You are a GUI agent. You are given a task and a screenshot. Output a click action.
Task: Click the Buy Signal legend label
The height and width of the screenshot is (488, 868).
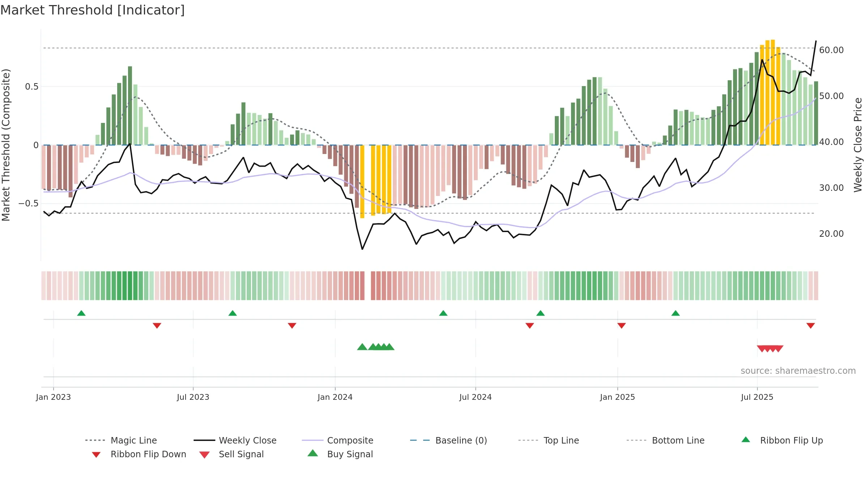pos(350,454)
